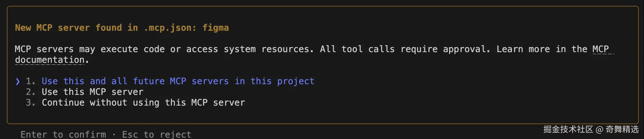Pick "Continue without using this MCP server"

coord(143,103)
